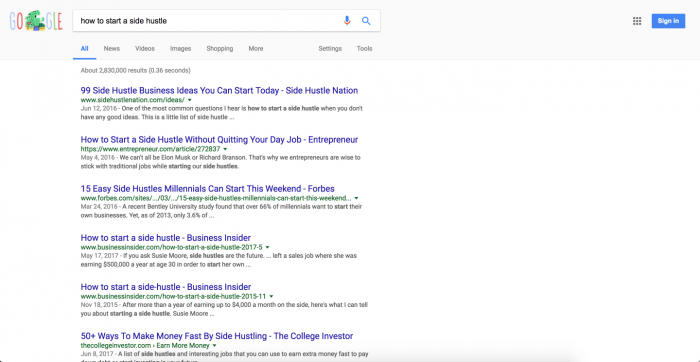Click the www.businessinsider.com/how-to-start-a-side-hustle-2017-5 URL
Image resolution: width=700 pixels, height=362 pixels.
pos(171,247)
